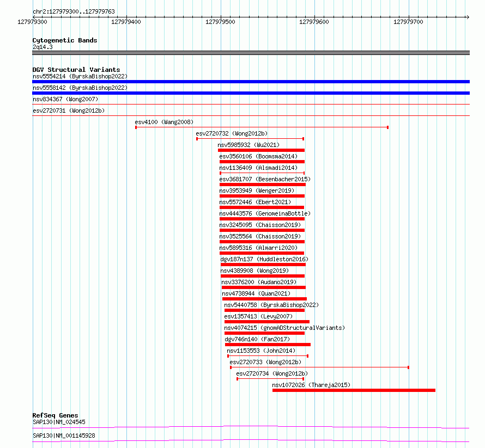Viewport: 485px width, 448px height.
Task: Click ruler position 127979500
Action: point(220,22)
